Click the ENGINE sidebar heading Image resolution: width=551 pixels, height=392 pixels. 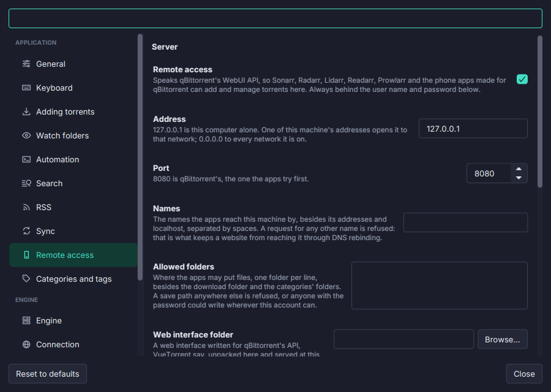point(27,300)
